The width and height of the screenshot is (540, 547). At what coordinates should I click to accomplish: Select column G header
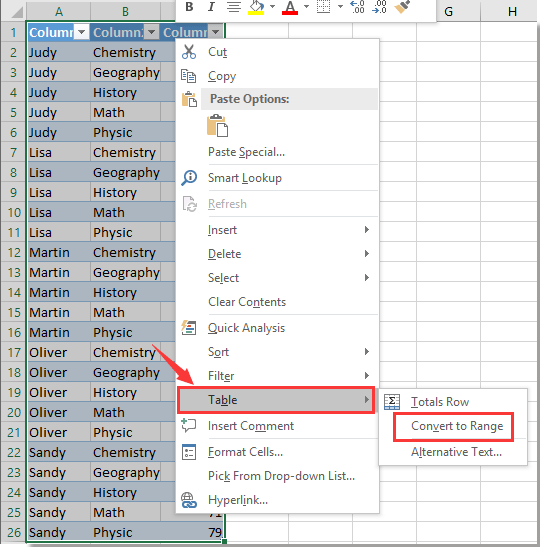[x=448, y=12]
